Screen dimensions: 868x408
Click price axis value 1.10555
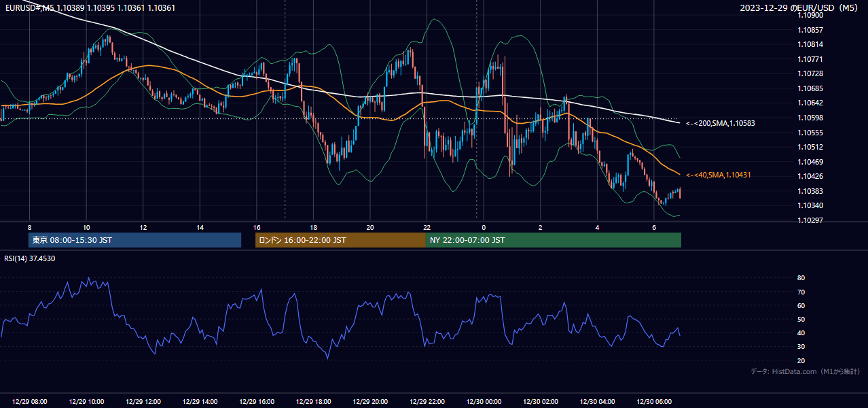(811, 133)
